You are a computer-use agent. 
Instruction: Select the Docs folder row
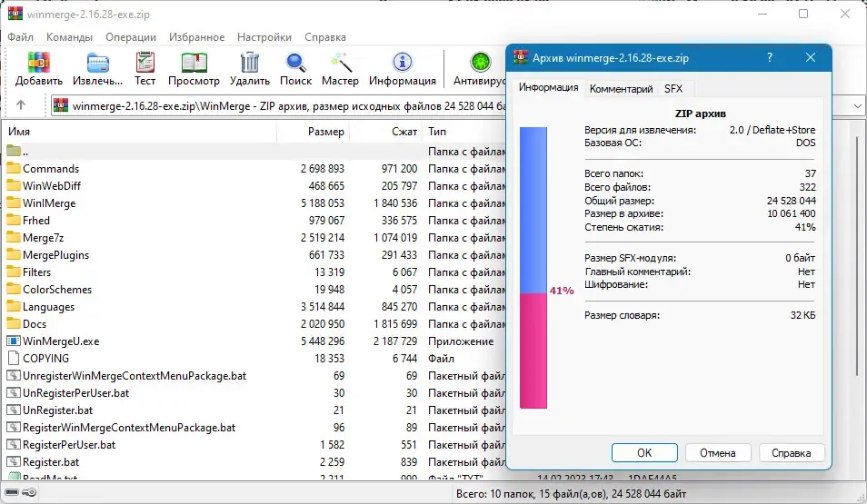255,324
